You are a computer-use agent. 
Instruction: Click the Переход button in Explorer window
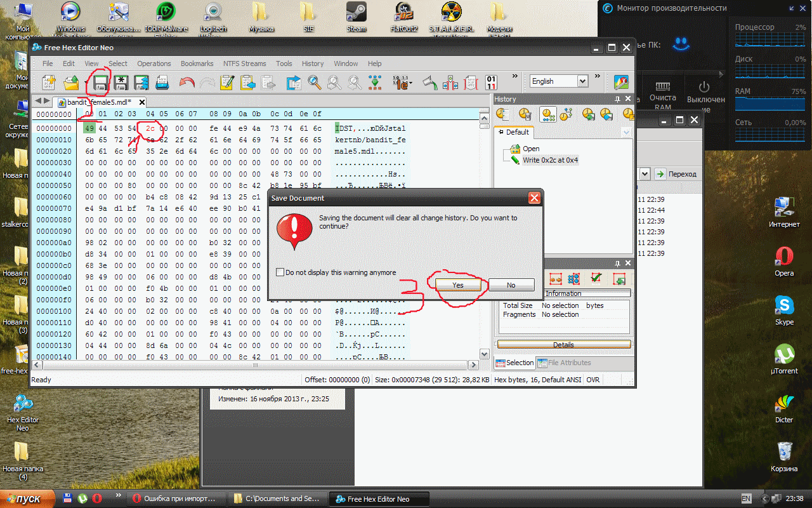pos(677,173)
